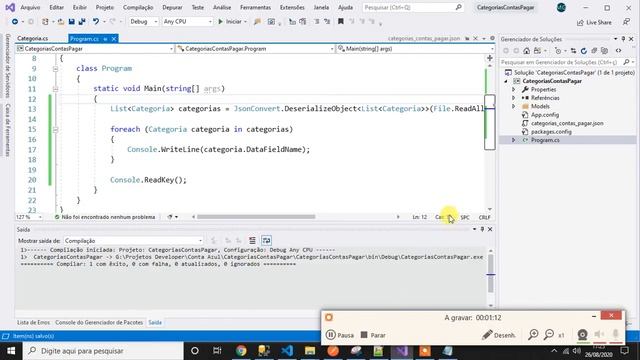Open the Arquivo menu

30,7
